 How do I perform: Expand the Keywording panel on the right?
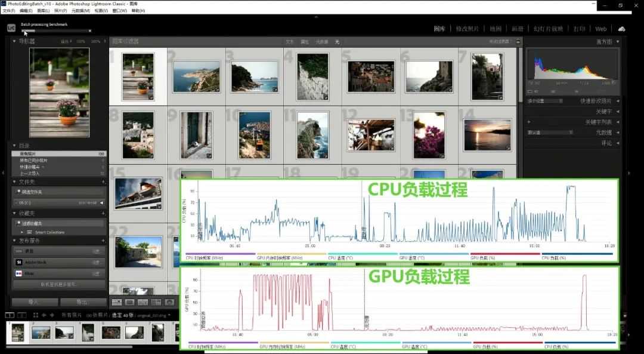pos(617,112)
